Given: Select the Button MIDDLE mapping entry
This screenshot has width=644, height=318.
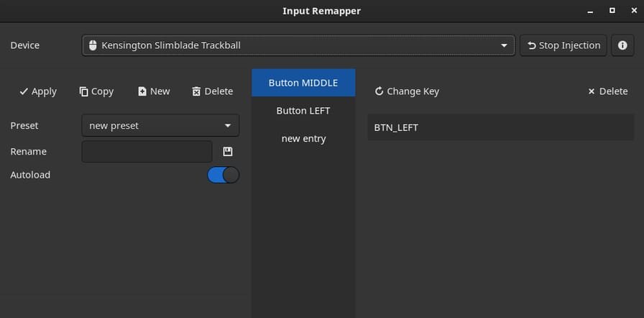Looking at the screenshot, I should pos(303,83).
